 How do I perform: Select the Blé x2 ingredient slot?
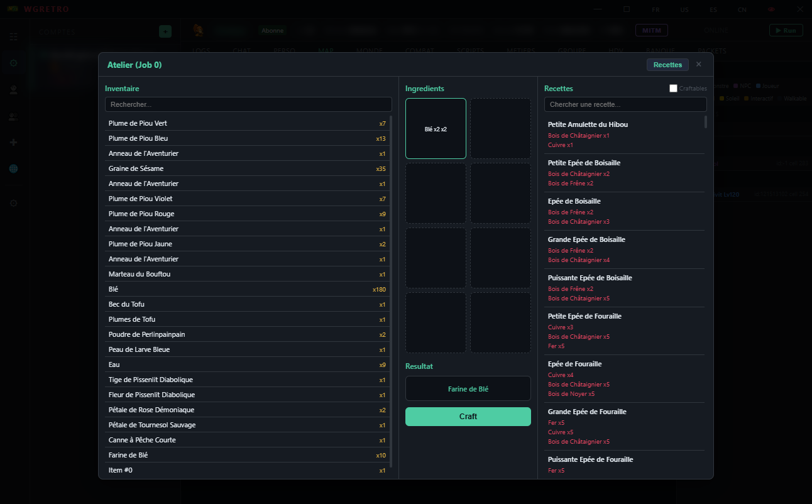tap(436, 129)
